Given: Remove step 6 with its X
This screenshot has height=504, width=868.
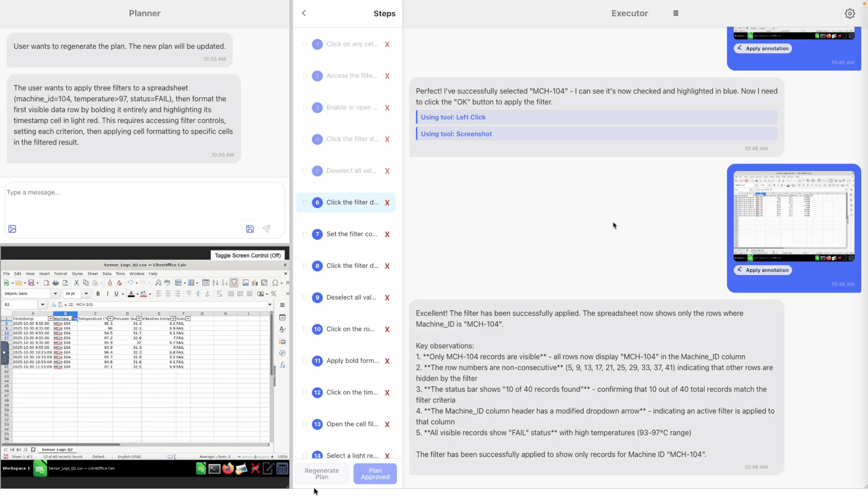Looking at the screenshot, I should [x=387, y=203].
